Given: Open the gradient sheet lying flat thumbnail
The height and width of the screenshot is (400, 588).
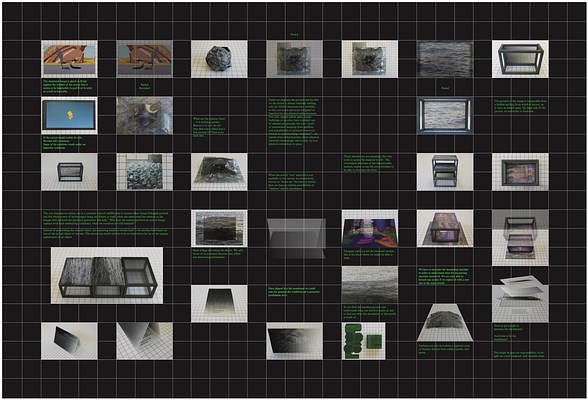Looking at the screenshot, I should [x=219, y=303].
